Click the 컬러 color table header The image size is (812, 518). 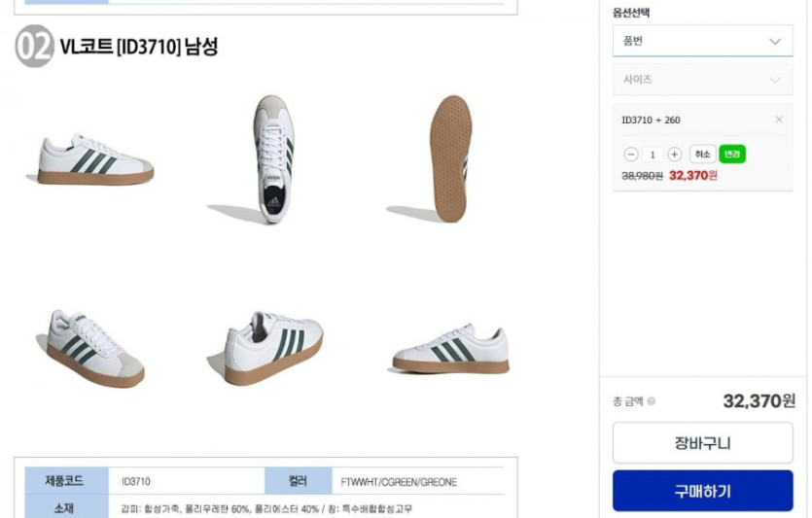(x=299, y=481)
